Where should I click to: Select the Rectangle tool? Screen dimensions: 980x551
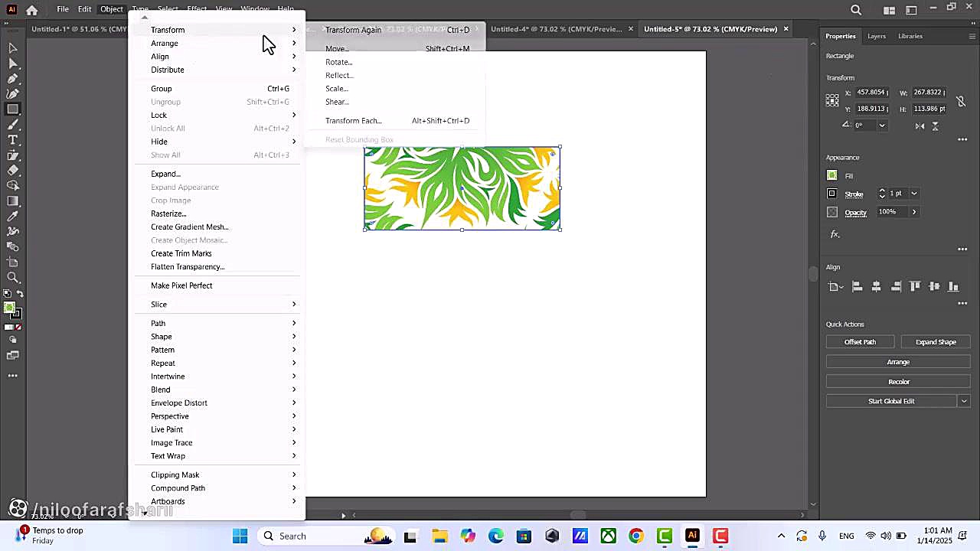[13, 109]
